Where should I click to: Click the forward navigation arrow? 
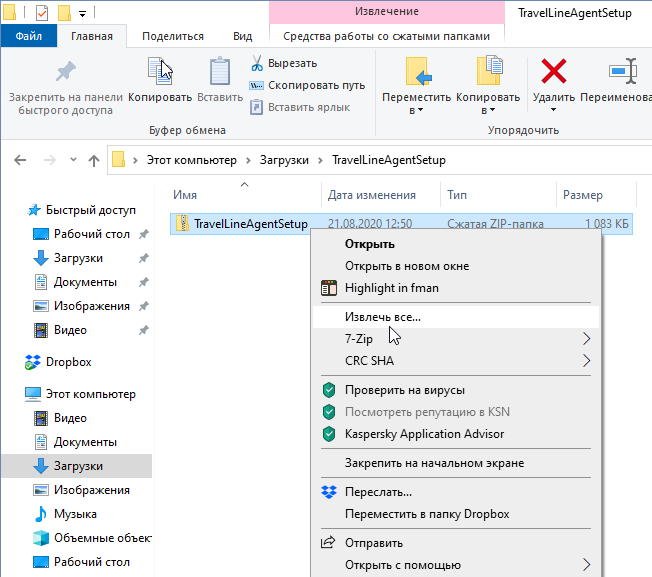coord(49,160)
